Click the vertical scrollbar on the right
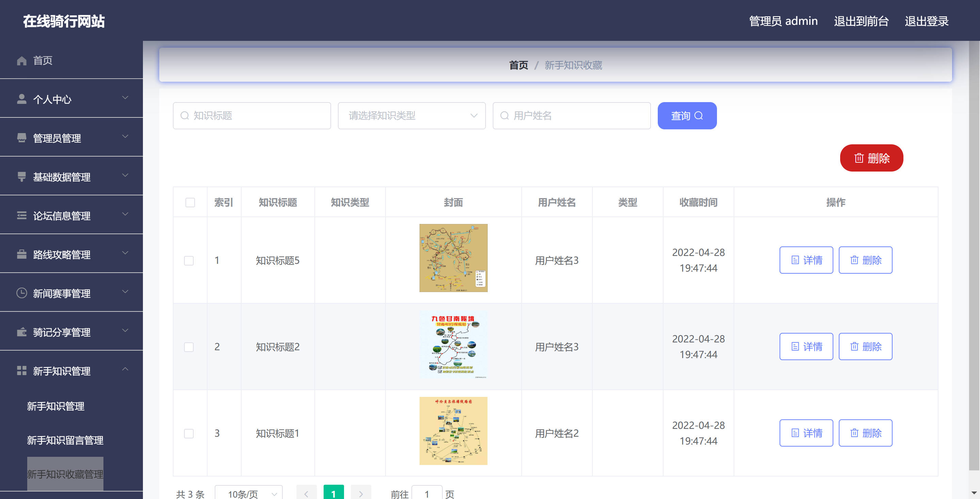The height and width of the screenshot is (499, 980). tap(974, 255)
